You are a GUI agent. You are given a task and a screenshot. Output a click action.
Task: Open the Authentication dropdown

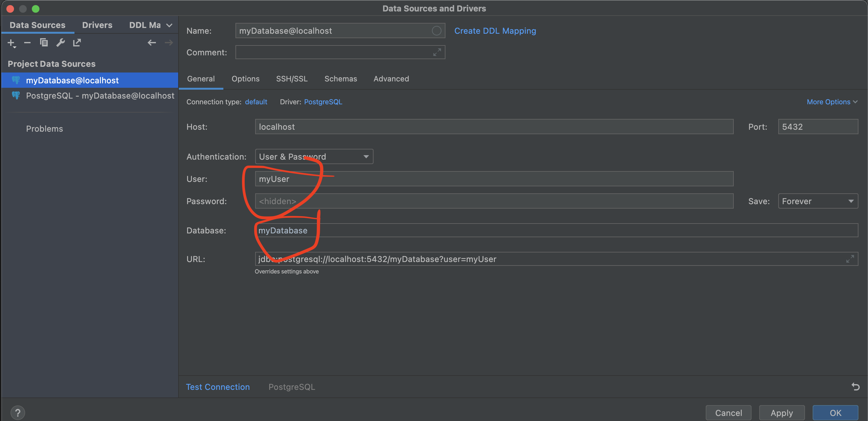(x=366, y=156)
